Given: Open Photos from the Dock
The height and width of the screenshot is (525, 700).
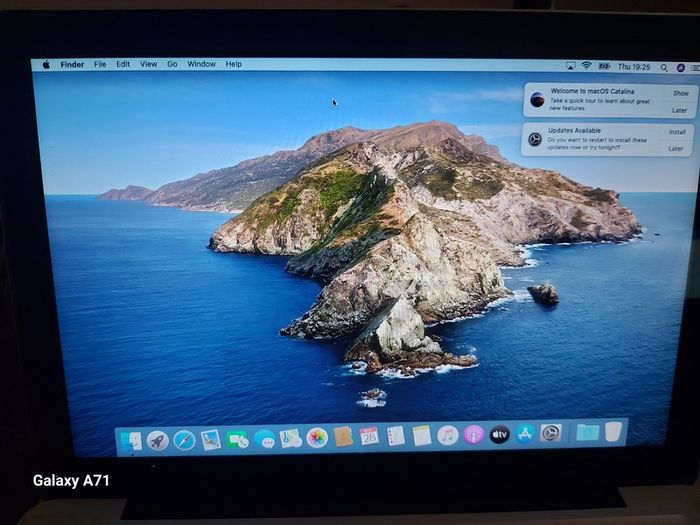Looking at the screenshot, I should (x=317, y=438).
